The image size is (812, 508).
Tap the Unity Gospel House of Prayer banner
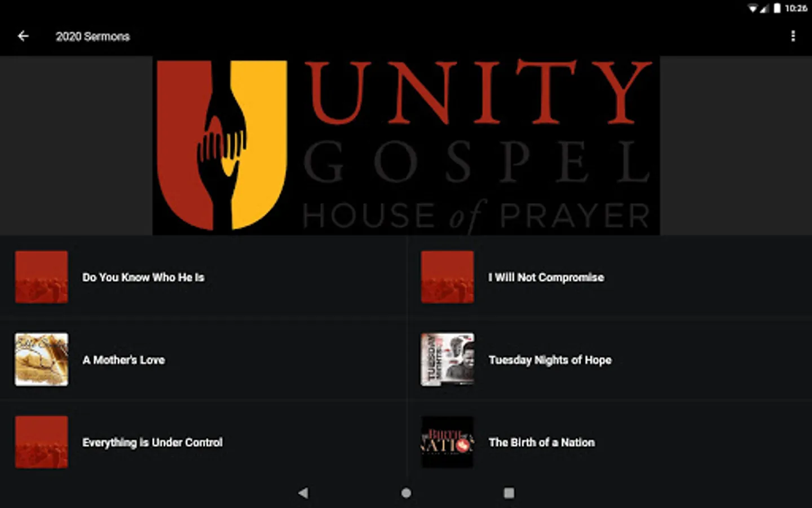coord(406,146)
